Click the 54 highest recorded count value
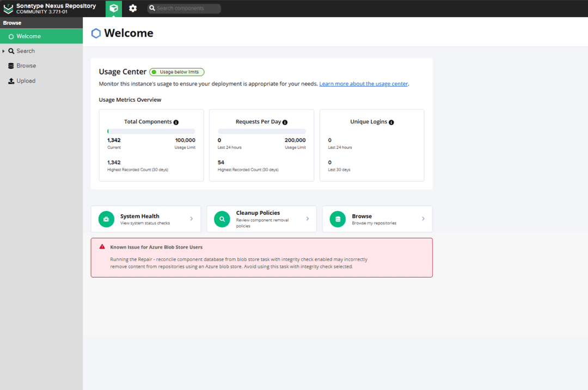The width and height of the screenshot is (588, 390). (x=221, y=163)
